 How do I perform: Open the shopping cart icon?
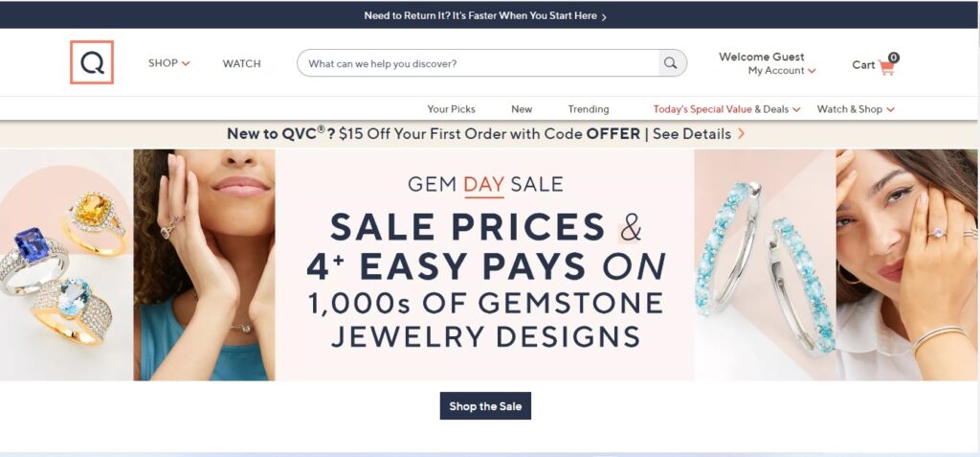point(886,66)
